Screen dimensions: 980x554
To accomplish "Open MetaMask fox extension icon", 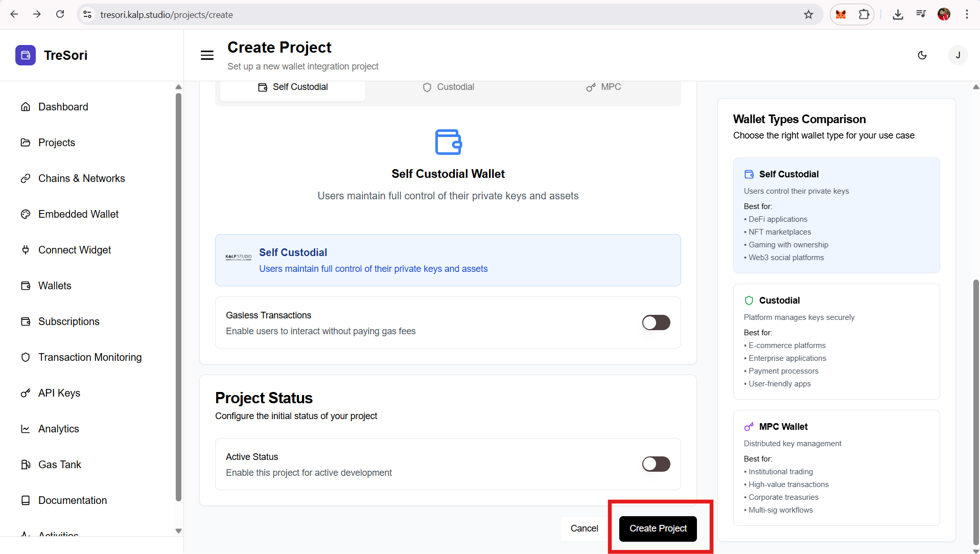I will pos(841,14).
